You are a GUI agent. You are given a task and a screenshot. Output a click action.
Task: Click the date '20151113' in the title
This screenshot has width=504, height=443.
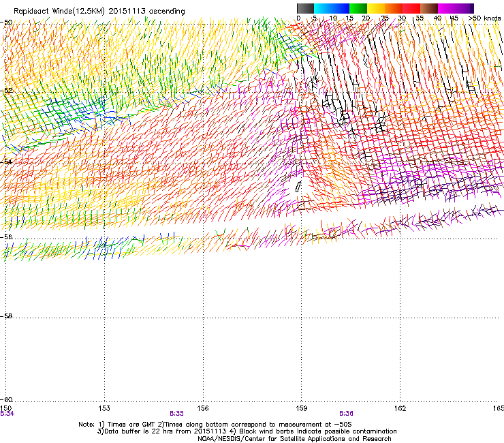(127, 12)
